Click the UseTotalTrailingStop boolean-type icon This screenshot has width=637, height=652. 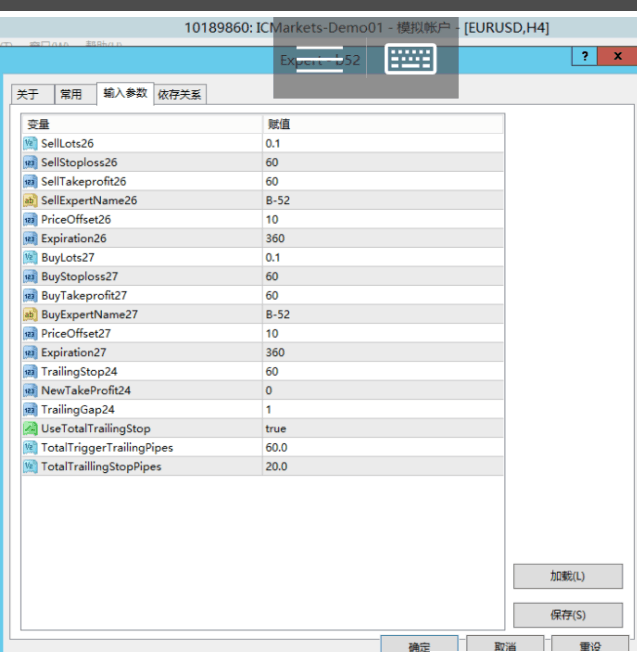coord(30,429)
